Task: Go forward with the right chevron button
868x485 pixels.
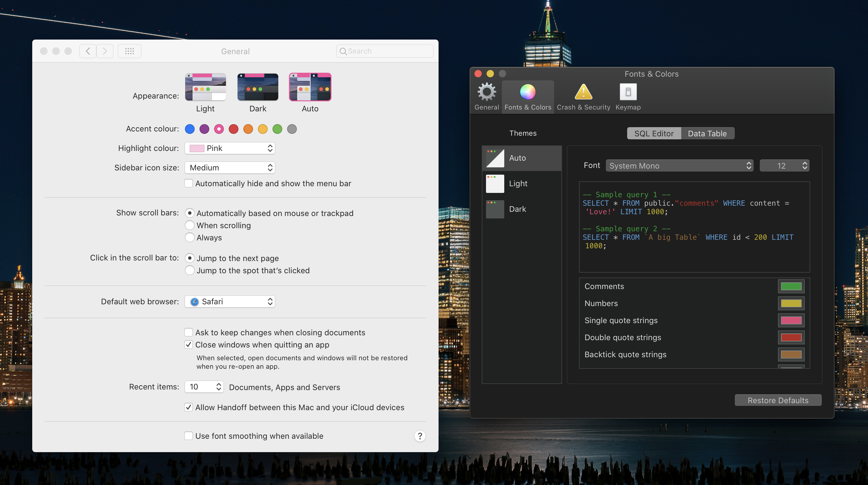Action: [x=105, y=51]
